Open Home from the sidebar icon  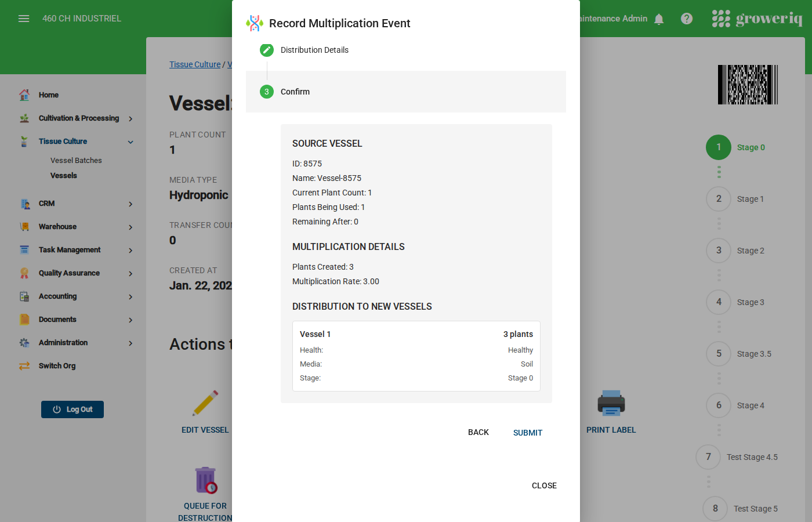click(x=24, y=95)
